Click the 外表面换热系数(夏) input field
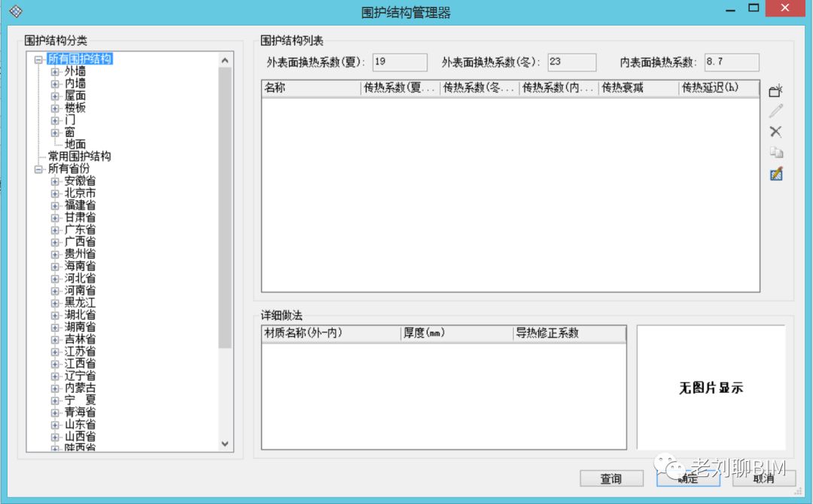This screenshot has width=813, height=504. 400,62
